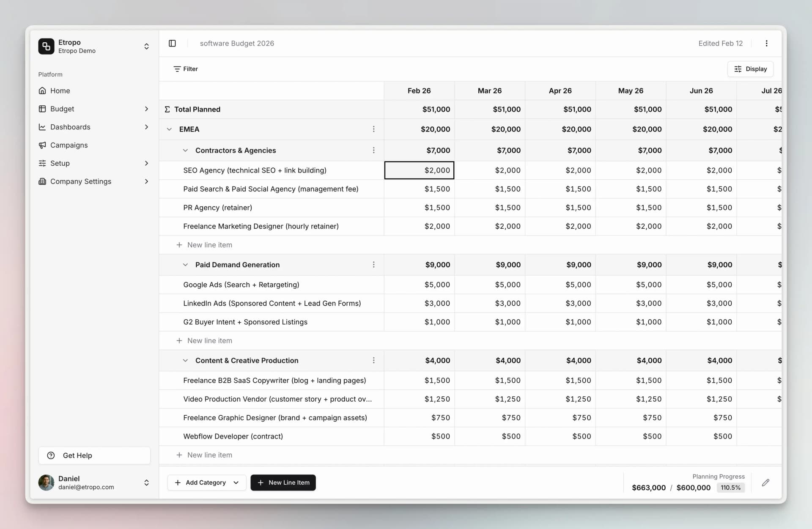812x529 pixels.
Task: Collapse the Contractors & Agencies section
Action: pos(185,150)
